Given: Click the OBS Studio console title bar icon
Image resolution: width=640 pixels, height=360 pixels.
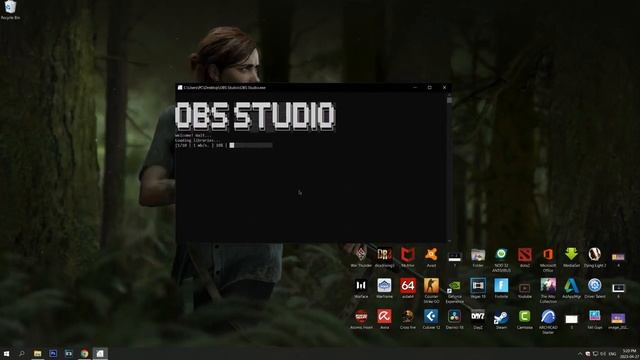Looking at the screenshot, I should pos(180,87).
